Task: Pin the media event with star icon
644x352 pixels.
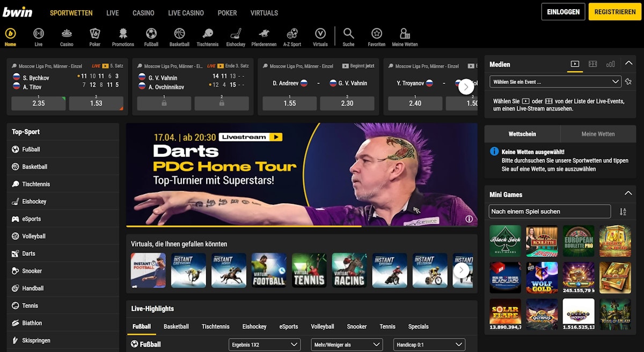Action: click(x=628, y=82)
